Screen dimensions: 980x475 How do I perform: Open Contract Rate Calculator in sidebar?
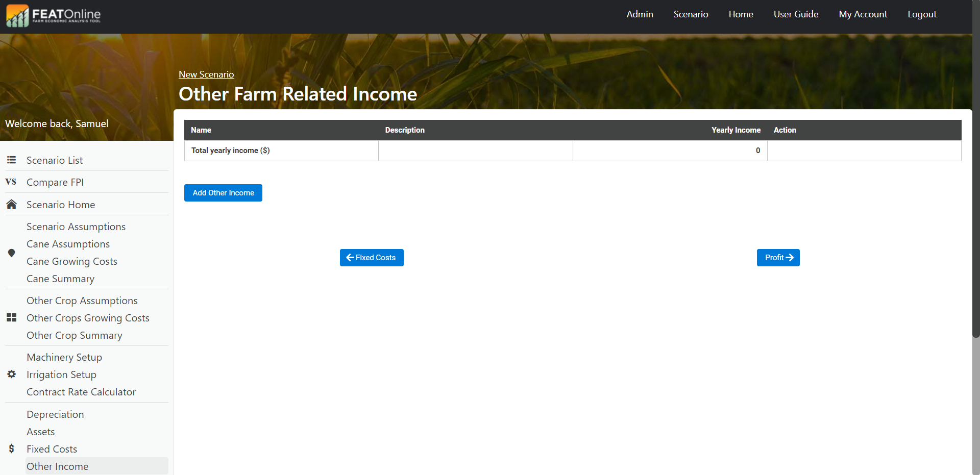81,392
